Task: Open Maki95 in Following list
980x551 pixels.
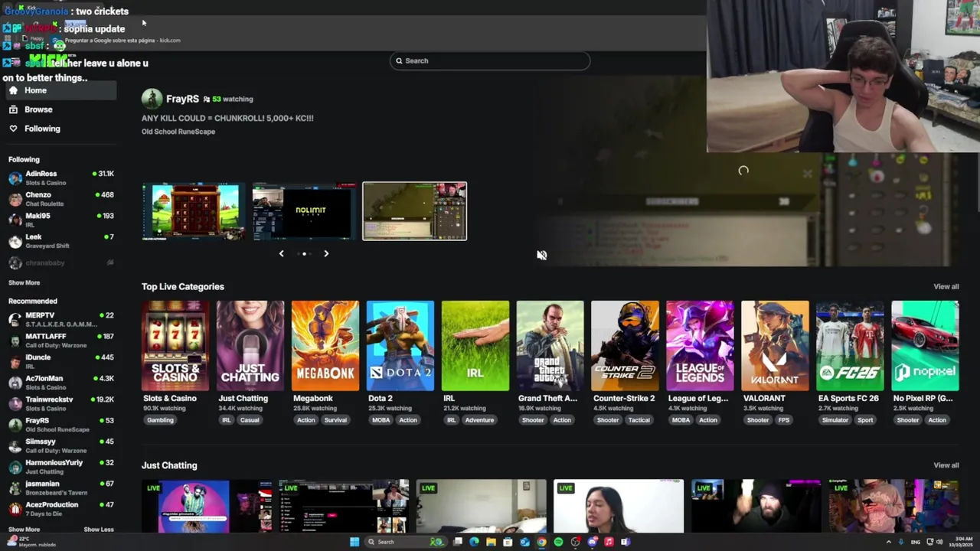Action: [61, 220]
